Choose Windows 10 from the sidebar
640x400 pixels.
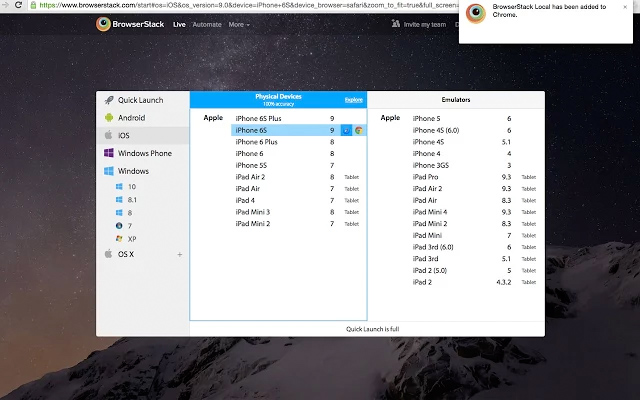coord(131,187)
